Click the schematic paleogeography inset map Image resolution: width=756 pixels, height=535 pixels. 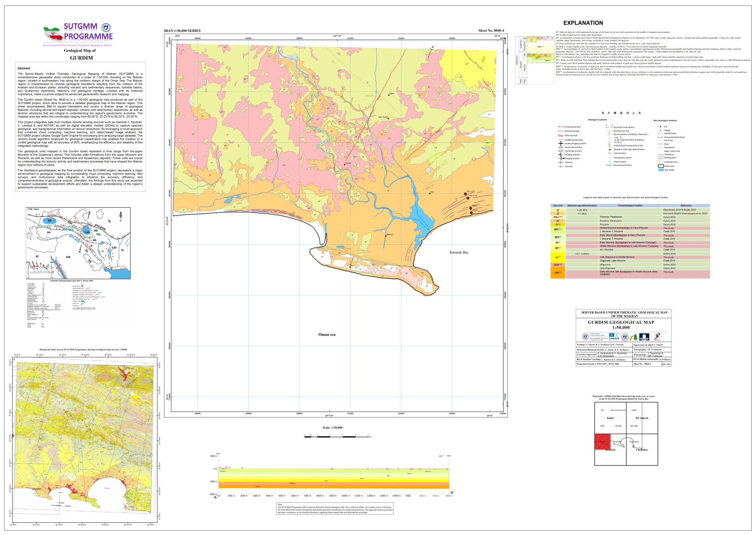(x=78, y=243)
